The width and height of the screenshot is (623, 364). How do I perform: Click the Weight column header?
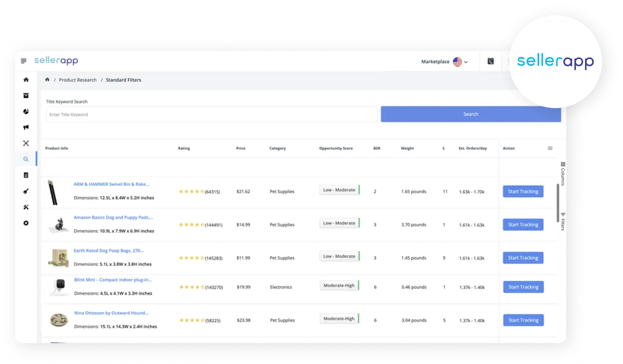pos(407,148)
